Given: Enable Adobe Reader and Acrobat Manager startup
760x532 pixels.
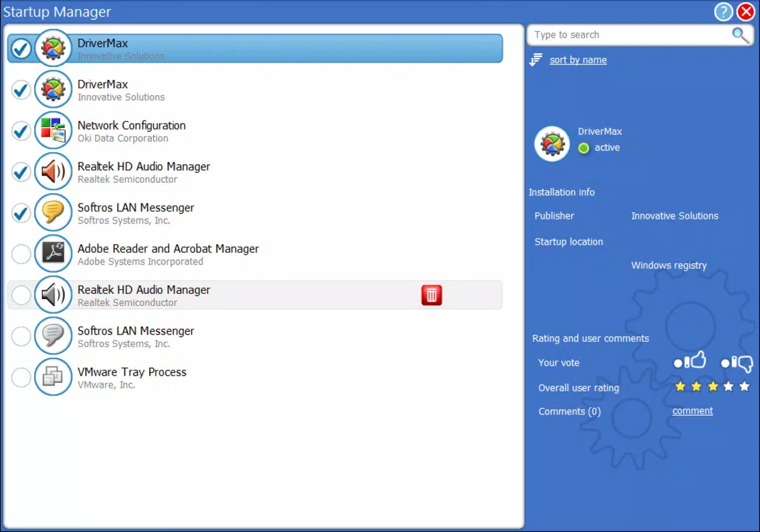Looking at the screenshot, I should click(x=21, y=254).
